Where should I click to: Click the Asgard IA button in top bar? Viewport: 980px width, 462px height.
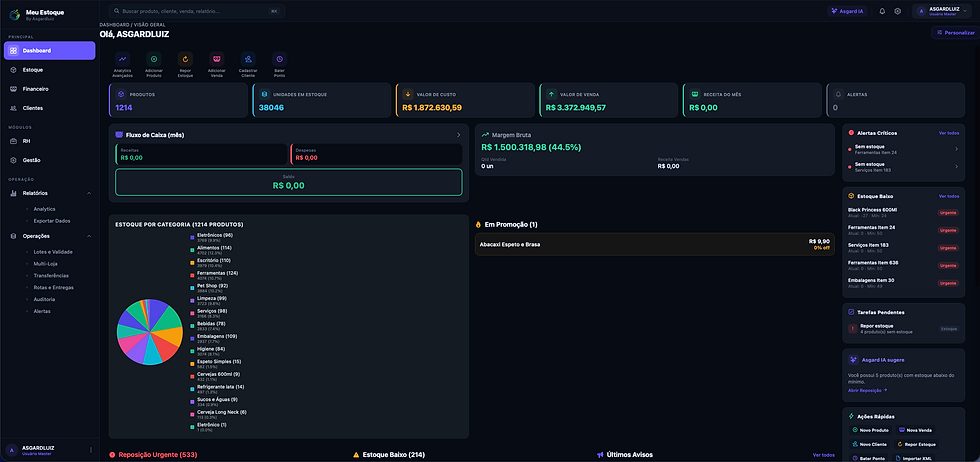848,11
